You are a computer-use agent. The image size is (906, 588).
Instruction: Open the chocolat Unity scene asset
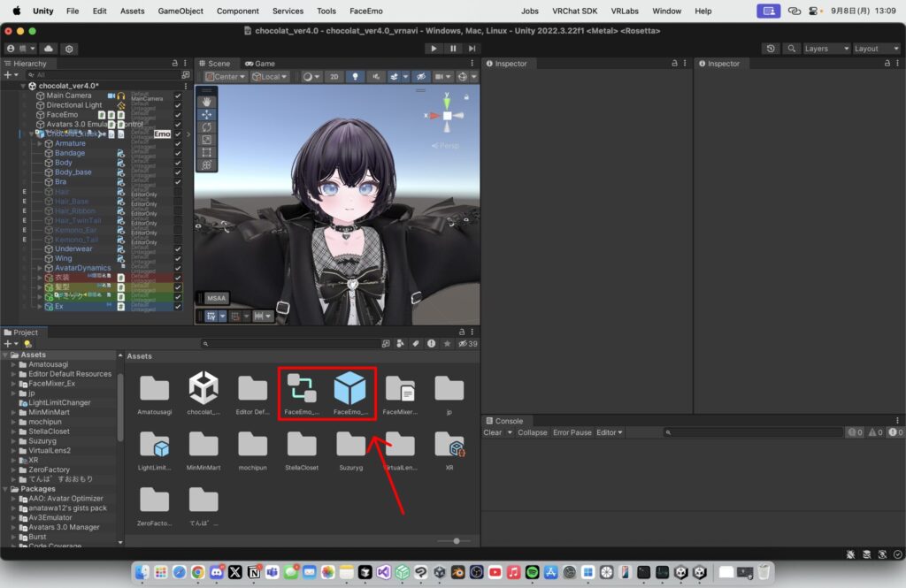coord(203,389)
